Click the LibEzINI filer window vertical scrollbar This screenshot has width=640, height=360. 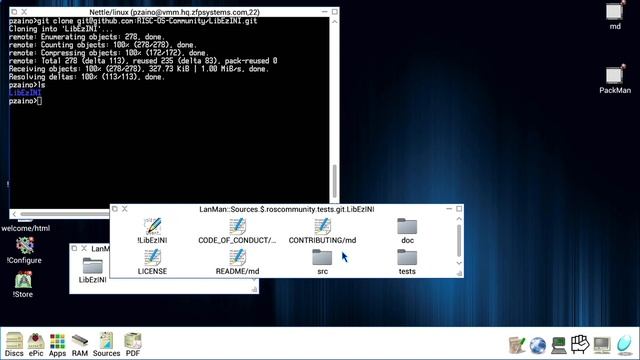(459, 241)
